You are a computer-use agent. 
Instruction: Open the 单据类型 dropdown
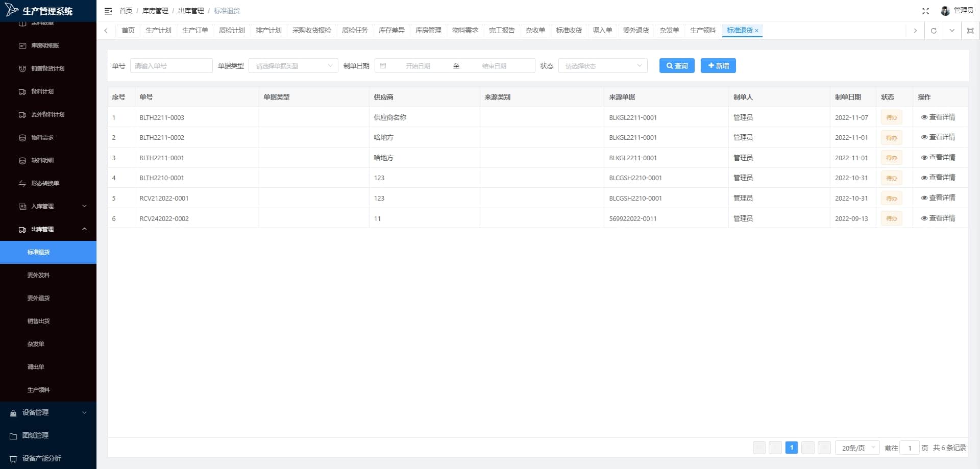tap(293, 66)
